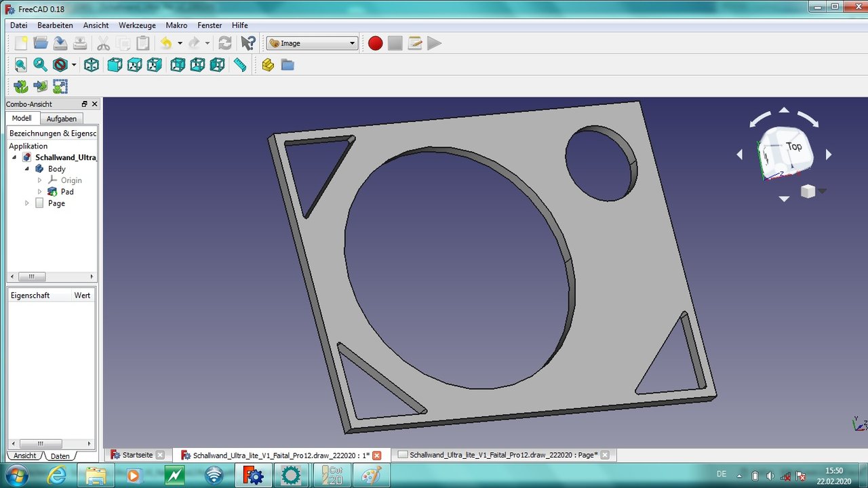The height and width of the screenshot is (488, 868).
Task: Click the create Part icon
Action: coord(268,65)
